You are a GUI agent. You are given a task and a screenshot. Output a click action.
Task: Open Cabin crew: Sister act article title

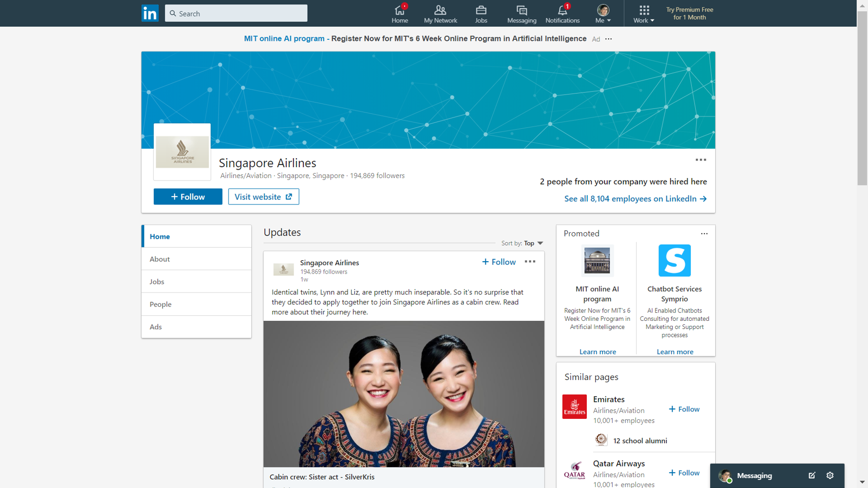point(322,477)
